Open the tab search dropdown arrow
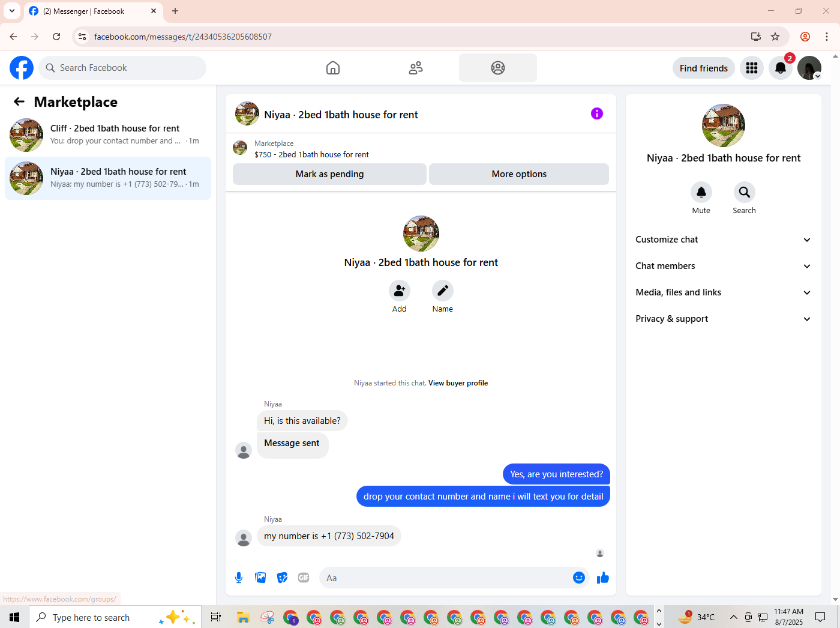 [12, 11]
